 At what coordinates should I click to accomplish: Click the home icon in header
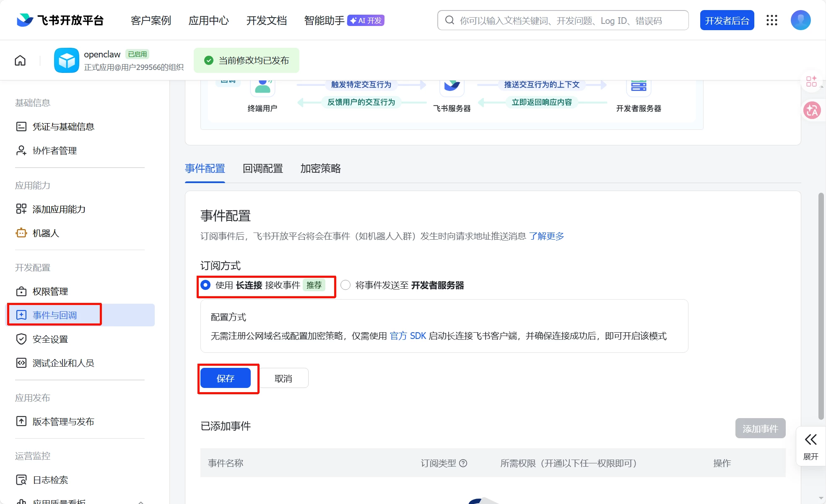20,60
